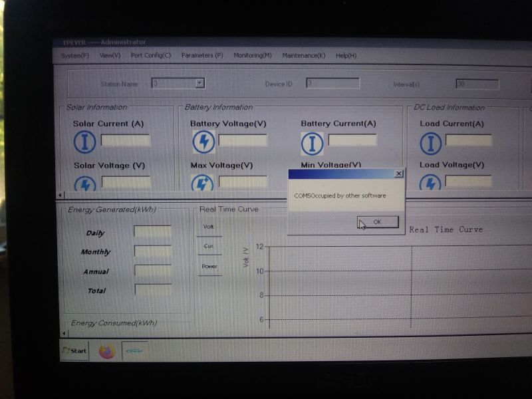
Task: Open the Start menu
Action: click(74, 351)
